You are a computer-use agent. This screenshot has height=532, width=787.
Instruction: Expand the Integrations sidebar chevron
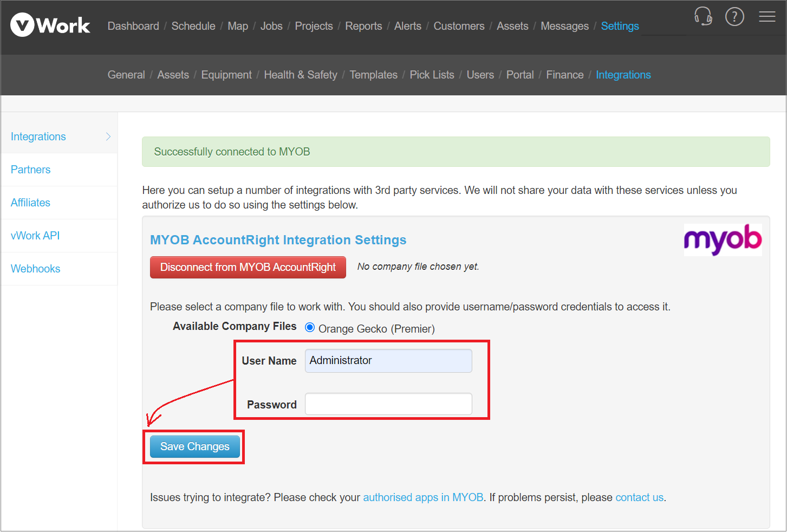(108, 137)
